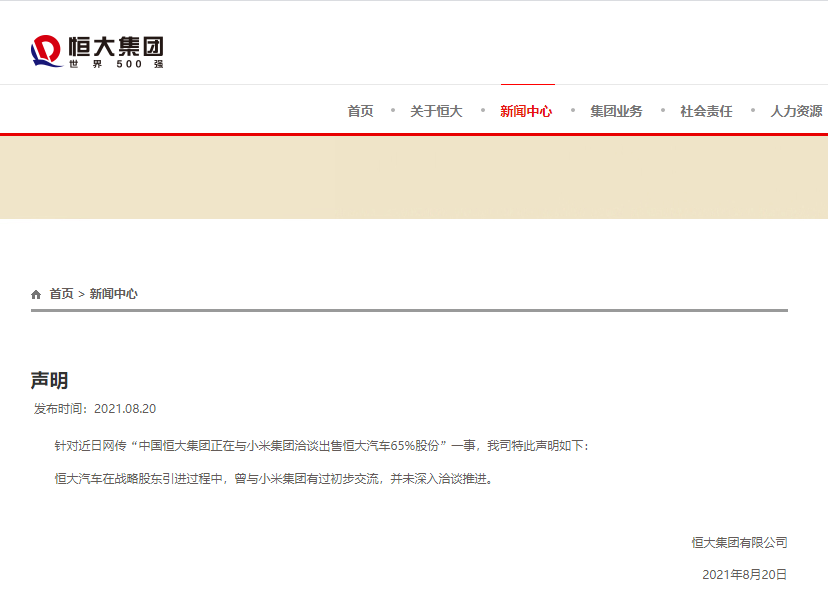
Task: Open the 首页 navigation item
Action: click(360, 111)
